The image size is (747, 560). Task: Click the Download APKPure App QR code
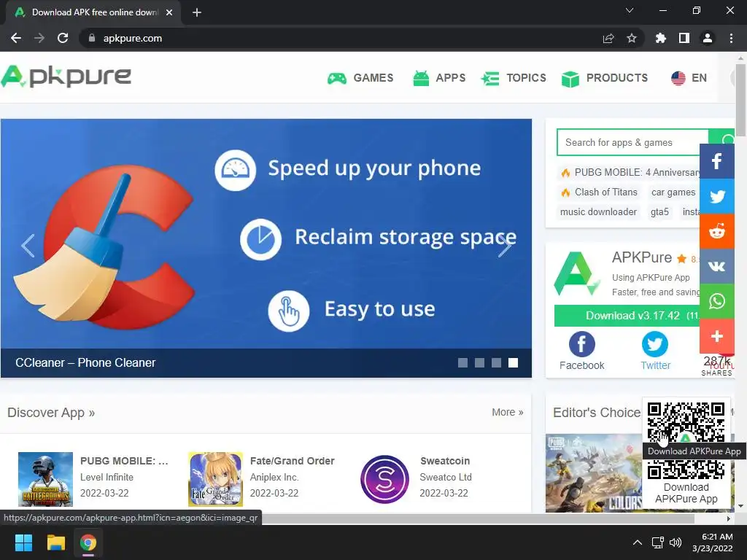coord(686,440)
